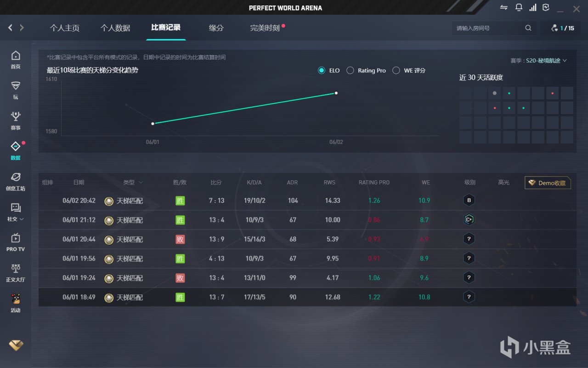Open the notification bell
588x368 pixels.
click(519, 7)
